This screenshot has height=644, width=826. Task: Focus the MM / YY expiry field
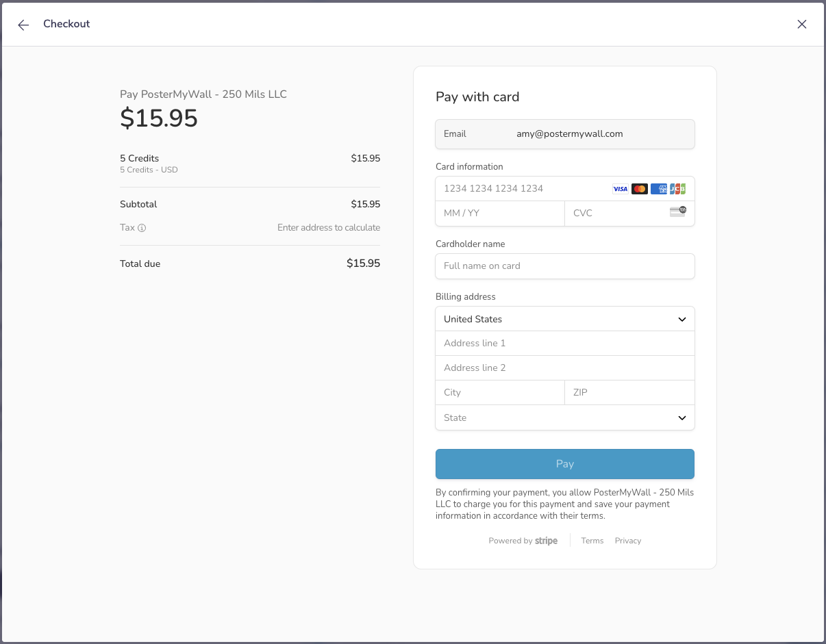click(x=500, y=214)
